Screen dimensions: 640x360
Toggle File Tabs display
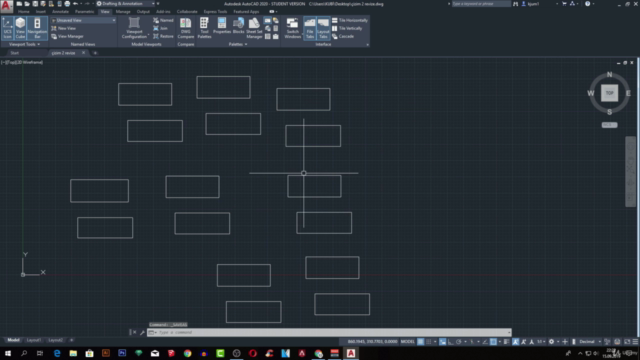[310, 28]
